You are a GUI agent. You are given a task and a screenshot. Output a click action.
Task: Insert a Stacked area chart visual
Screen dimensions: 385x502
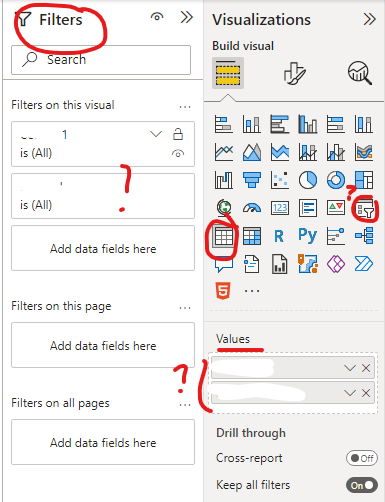click(x=280, y=152)
